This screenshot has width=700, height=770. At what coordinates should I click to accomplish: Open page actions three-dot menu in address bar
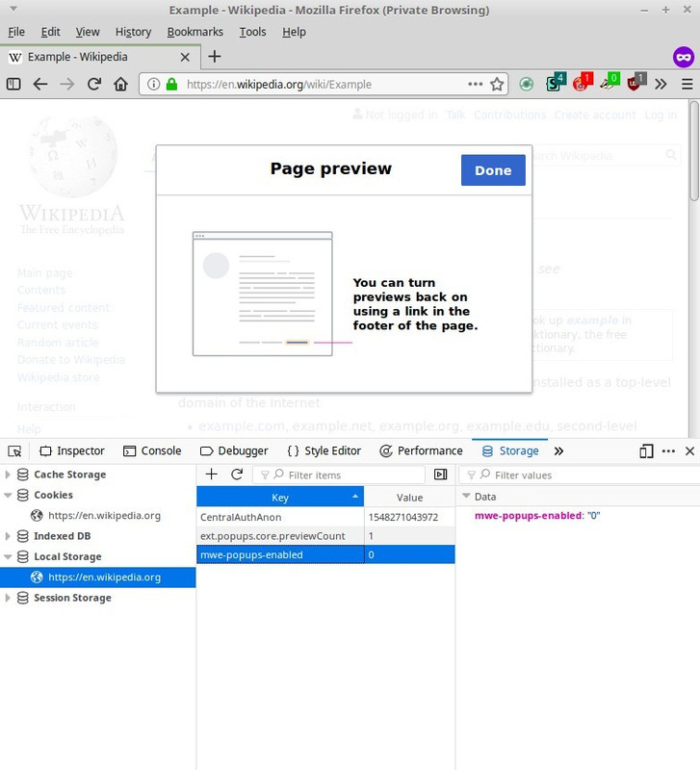pos(475,84)
